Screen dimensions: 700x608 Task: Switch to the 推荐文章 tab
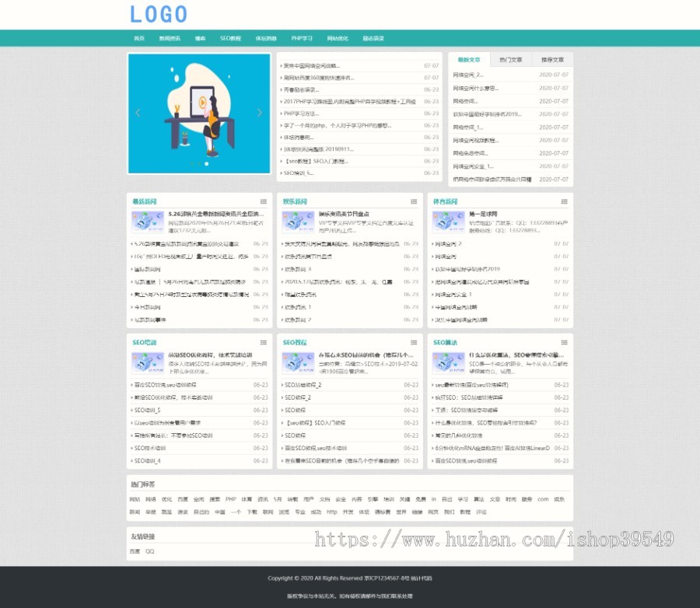coord(553,59)
